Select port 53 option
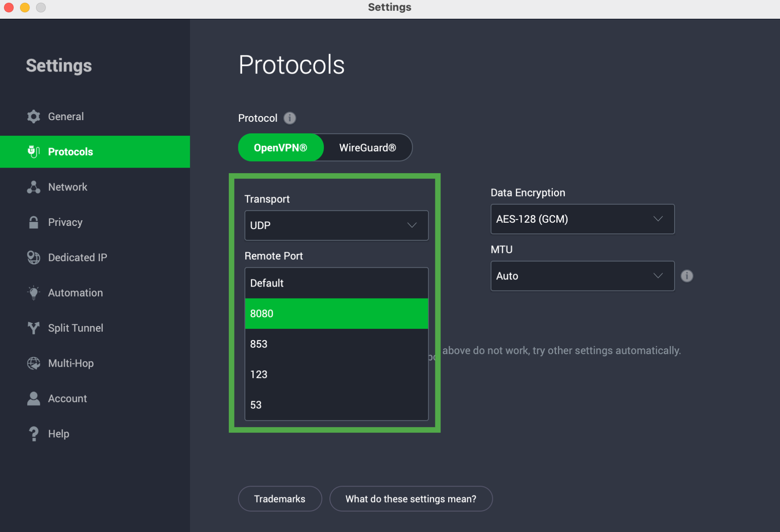Screen dimensions: 780x532 (336, 405)
